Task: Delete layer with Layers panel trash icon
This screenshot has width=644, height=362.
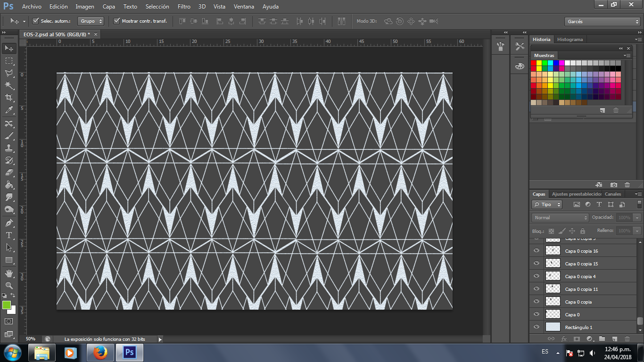Action: [x=627, y=338]
